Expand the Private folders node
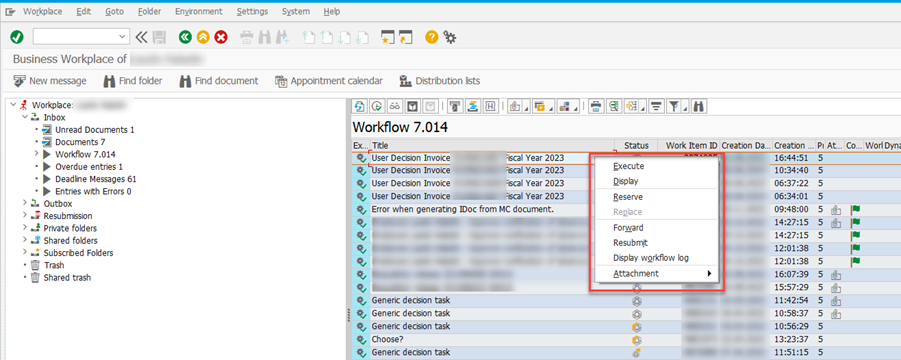This screenshot has width=901, height=360. click(25, 228)
